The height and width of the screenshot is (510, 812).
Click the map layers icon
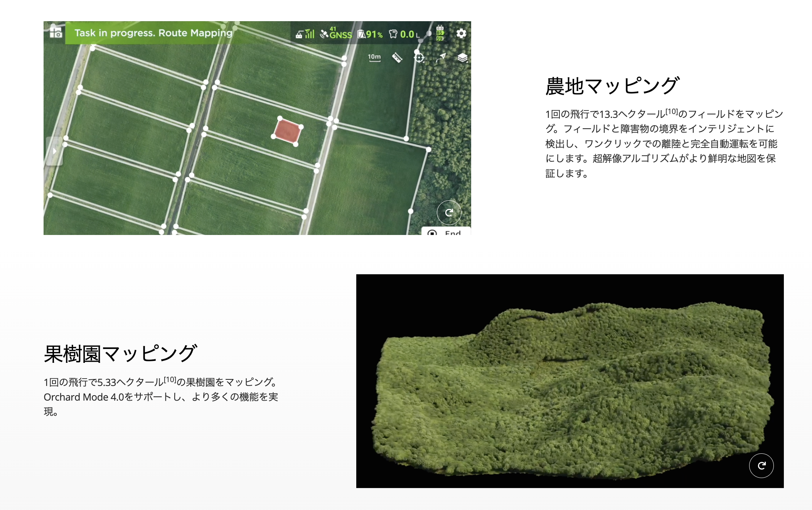(462, 58)
